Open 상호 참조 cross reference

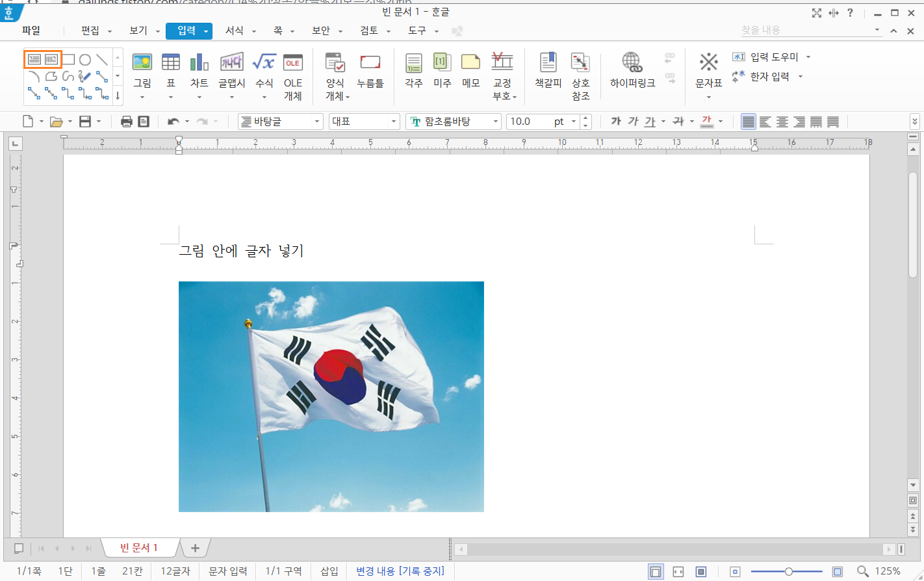pyautogui.click(x=581, y=76)
